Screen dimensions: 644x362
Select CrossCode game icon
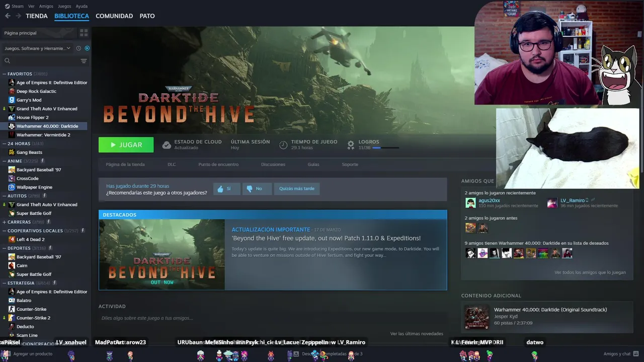12,178
